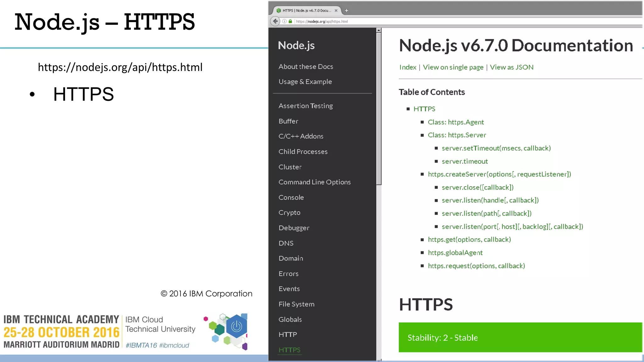Close the HTTPS Node.js documentation tab
This screenshot has width=644, height=362.
336,10
